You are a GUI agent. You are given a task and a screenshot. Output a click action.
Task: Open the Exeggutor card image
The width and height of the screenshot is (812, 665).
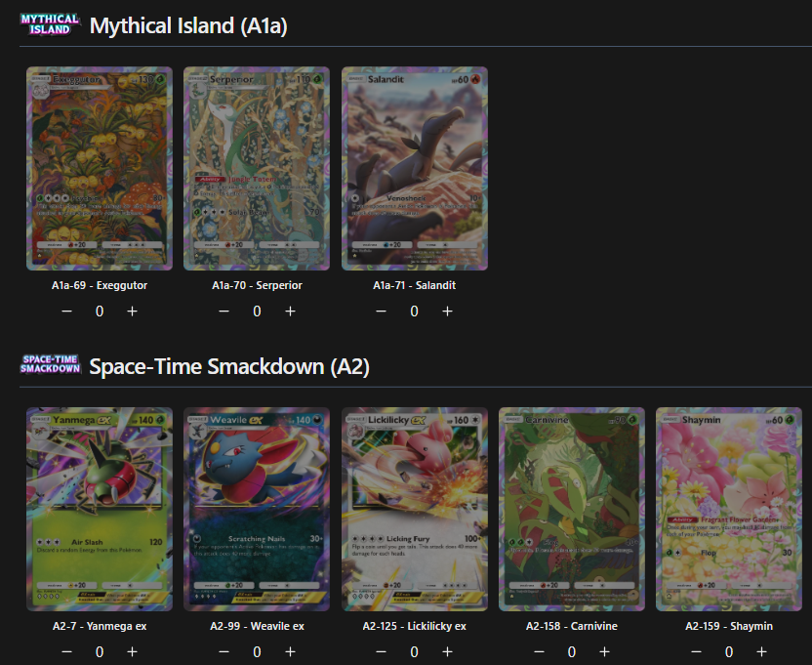coord(100,169)
